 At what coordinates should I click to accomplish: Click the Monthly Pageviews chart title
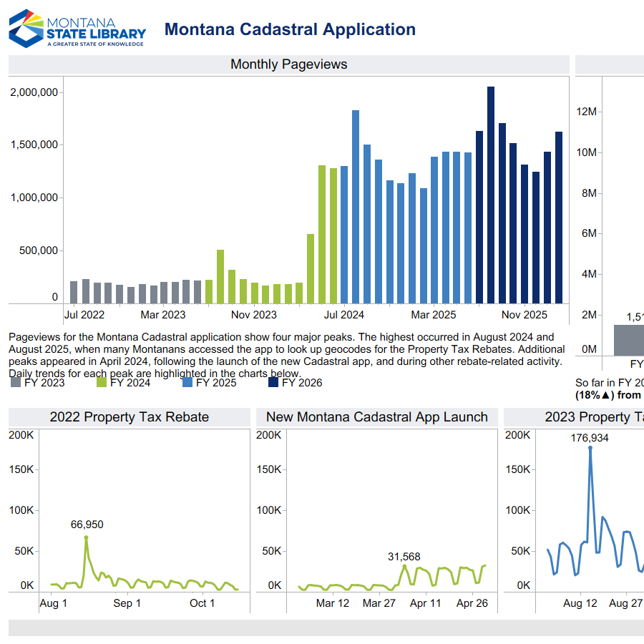click(x=288, y=64)
